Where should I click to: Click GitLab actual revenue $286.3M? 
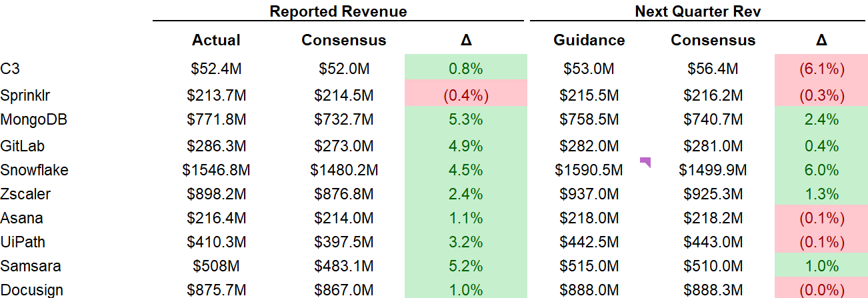coord(216,146)
